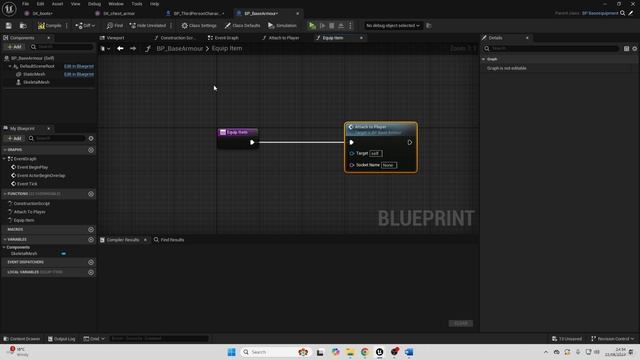Switch to the Event Graph tab

223,38
